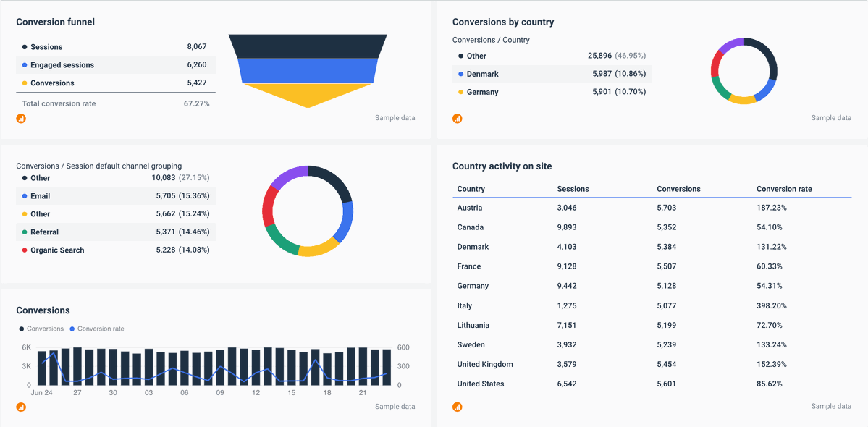868x427 pixels.
Task: Click the donut chart beside channel grouping legend
Action: point(307,211)
